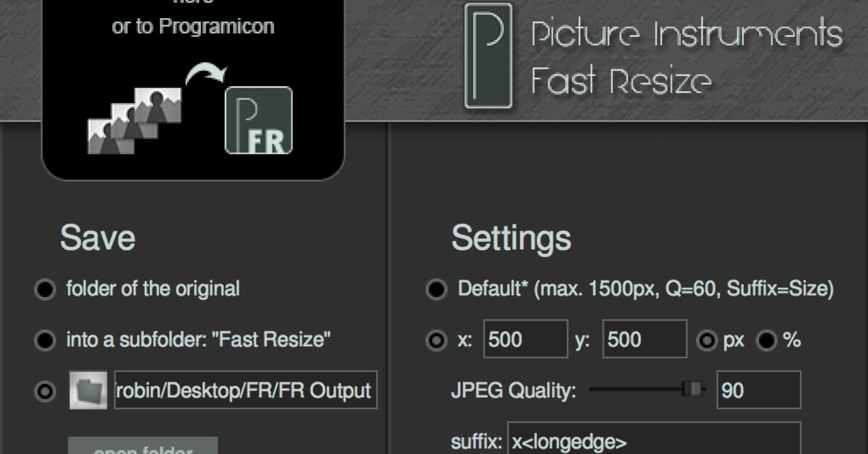Click the output folder path field
This screenshot has width=868, height=454.
coord(245,390)
